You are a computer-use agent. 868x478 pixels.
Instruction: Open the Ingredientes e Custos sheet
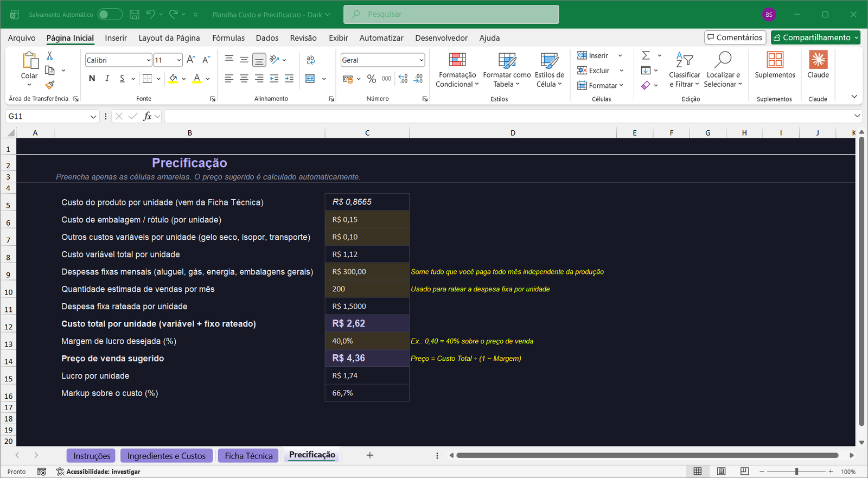pos(167,456)
